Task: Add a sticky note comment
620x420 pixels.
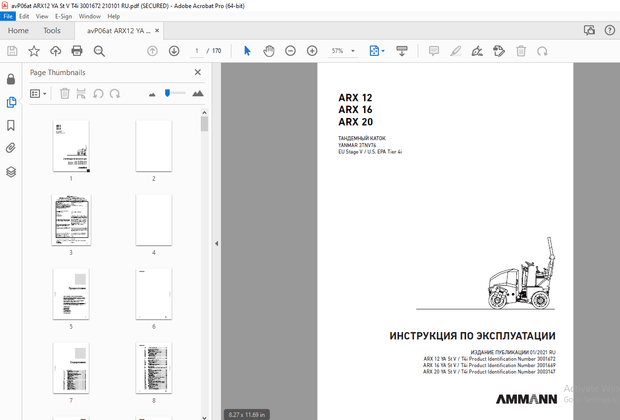Action: [x=434, y=51]
